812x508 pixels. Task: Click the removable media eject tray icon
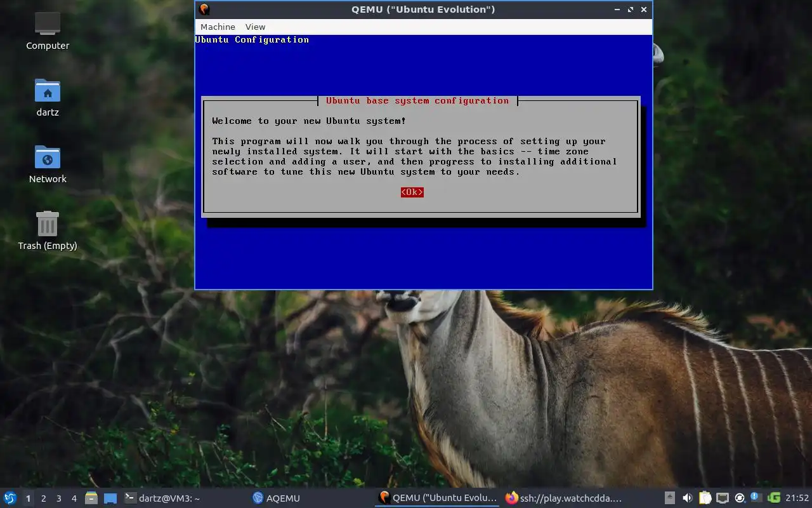pyautogui.click(x=670, y=498)
